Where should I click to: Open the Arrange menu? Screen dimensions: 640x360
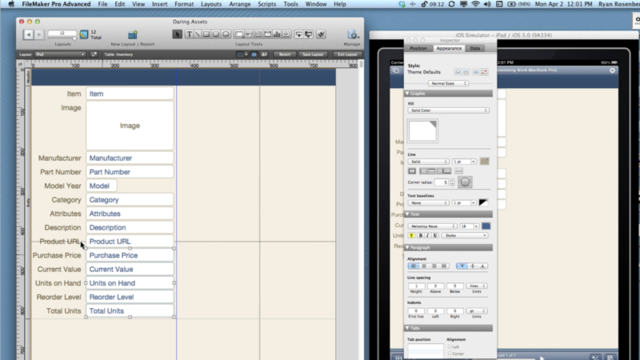[x=240, y=4]
